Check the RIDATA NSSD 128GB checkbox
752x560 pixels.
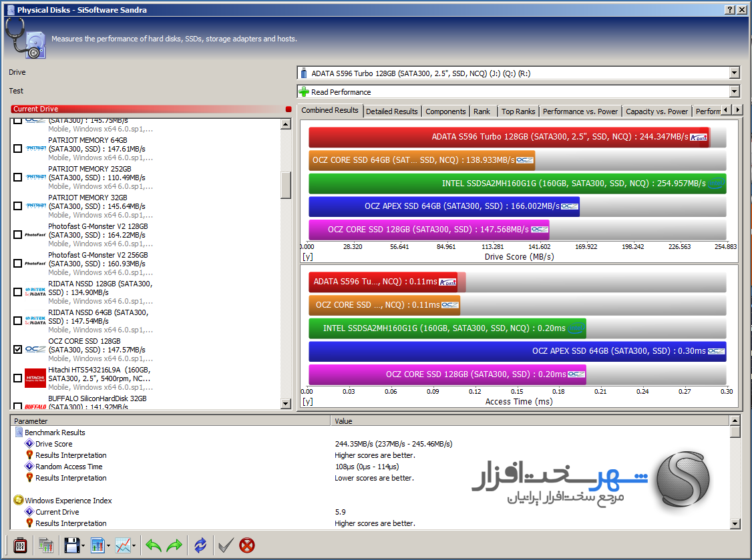tap(18, 292)
